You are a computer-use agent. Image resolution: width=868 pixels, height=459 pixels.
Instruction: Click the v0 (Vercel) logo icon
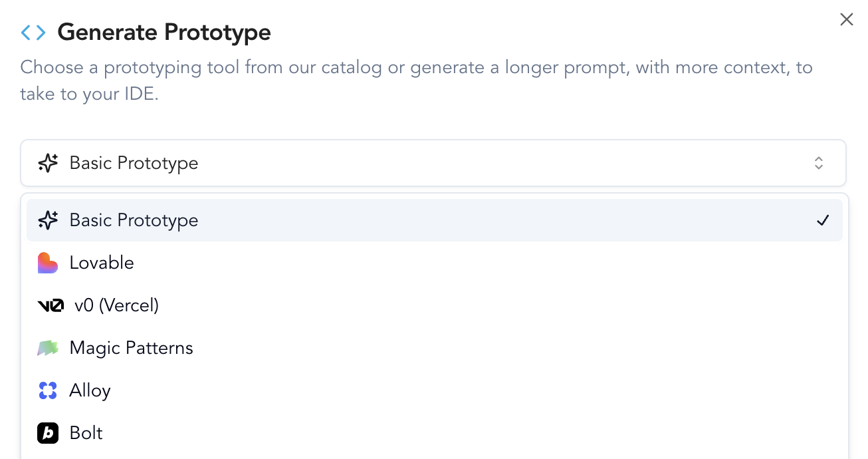pos(51,305)
